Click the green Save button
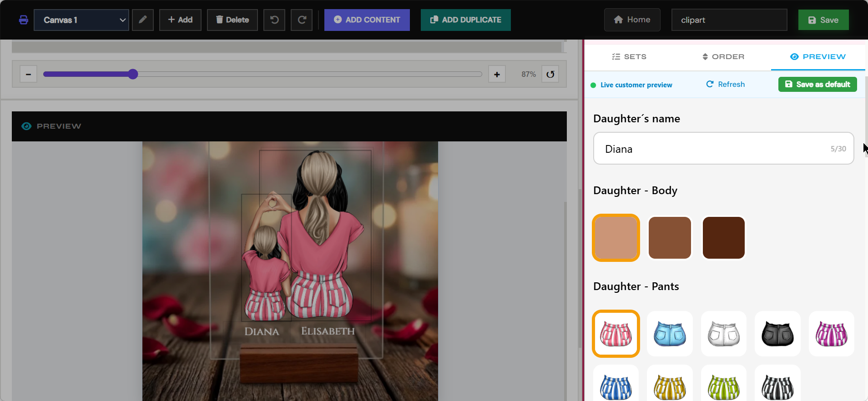This screenshot has width=868, height=401. [823, 20]
